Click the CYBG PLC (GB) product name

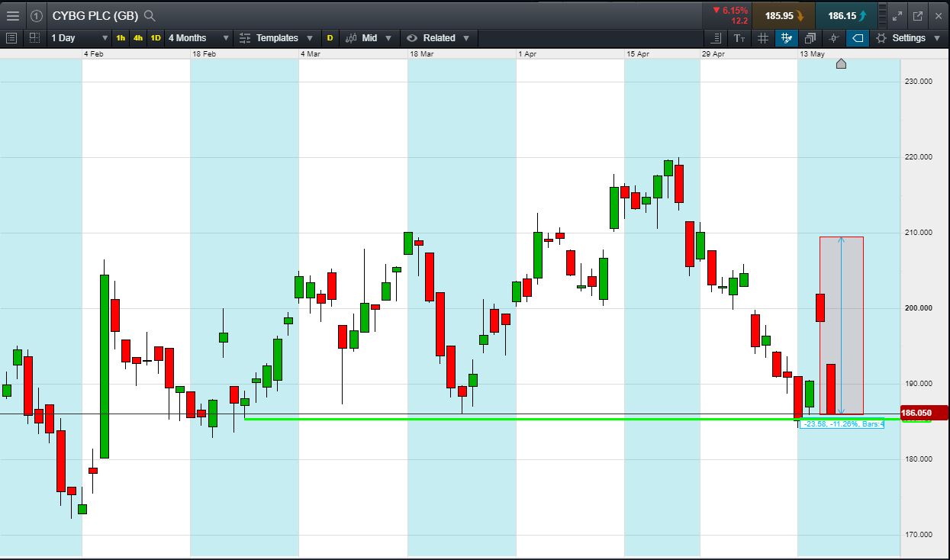click(x=95, y=15)
